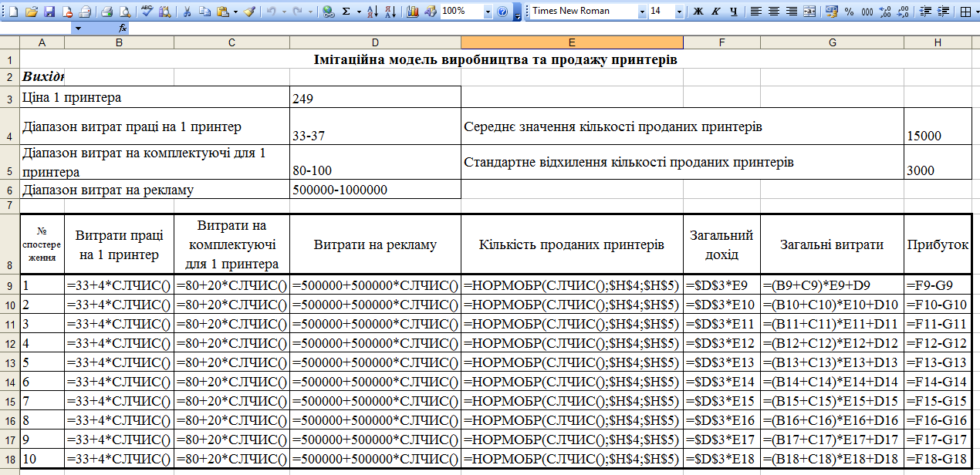Select cell containing 500000-1000000
The image size is (980, 475).
[x=375, y=190]
